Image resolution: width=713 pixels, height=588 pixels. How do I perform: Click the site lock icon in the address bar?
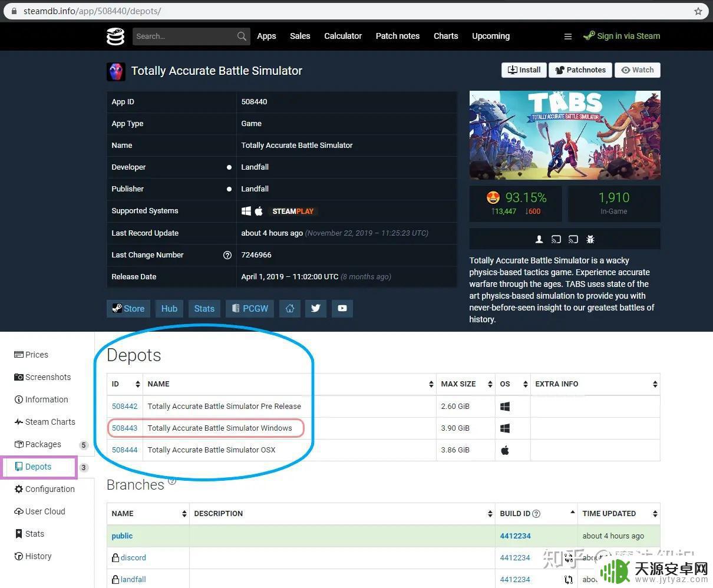(x=15, y=11)
